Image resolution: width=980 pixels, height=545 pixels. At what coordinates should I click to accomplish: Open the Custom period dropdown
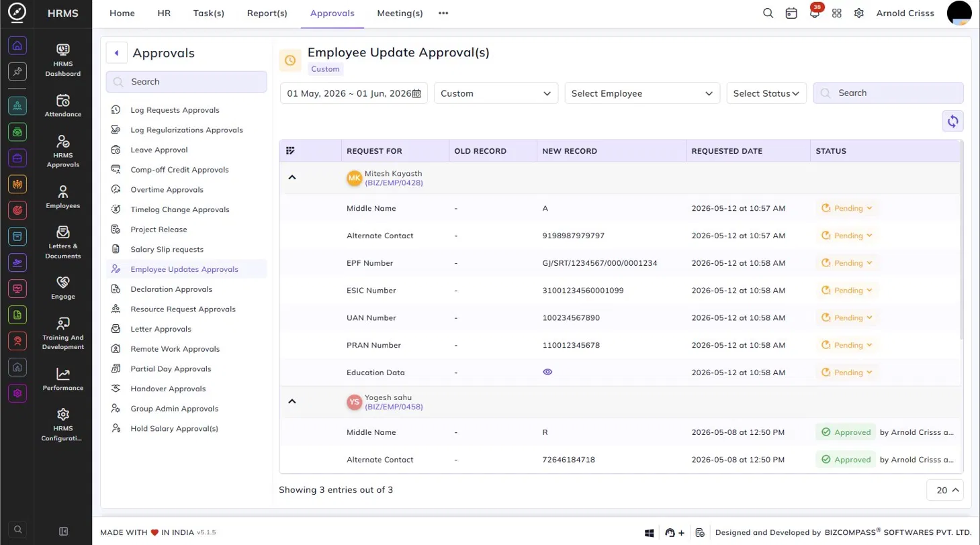click(x=496, y=93)
